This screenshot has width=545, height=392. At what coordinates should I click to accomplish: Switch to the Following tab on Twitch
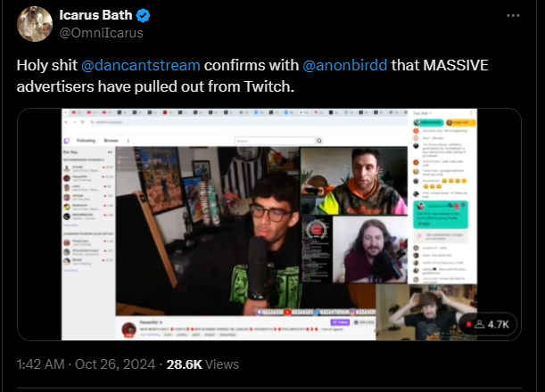tap(86, 141)
